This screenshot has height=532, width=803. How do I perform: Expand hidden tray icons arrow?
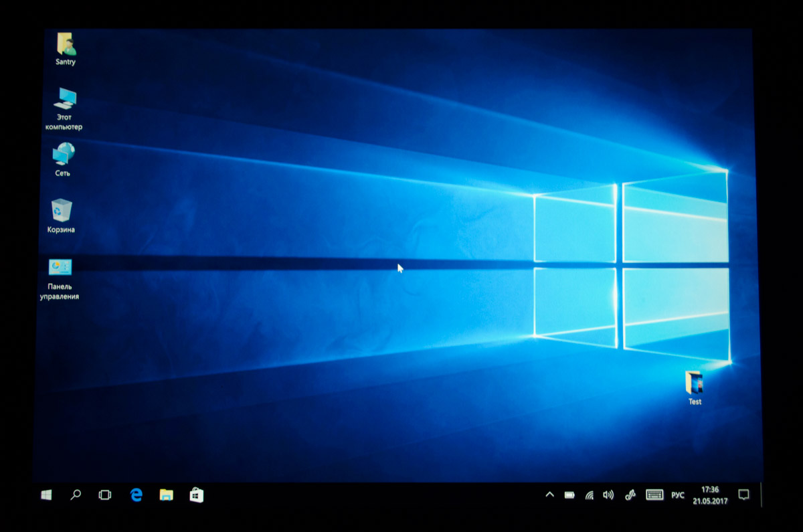pyautogui.click(x=550, y=495)
